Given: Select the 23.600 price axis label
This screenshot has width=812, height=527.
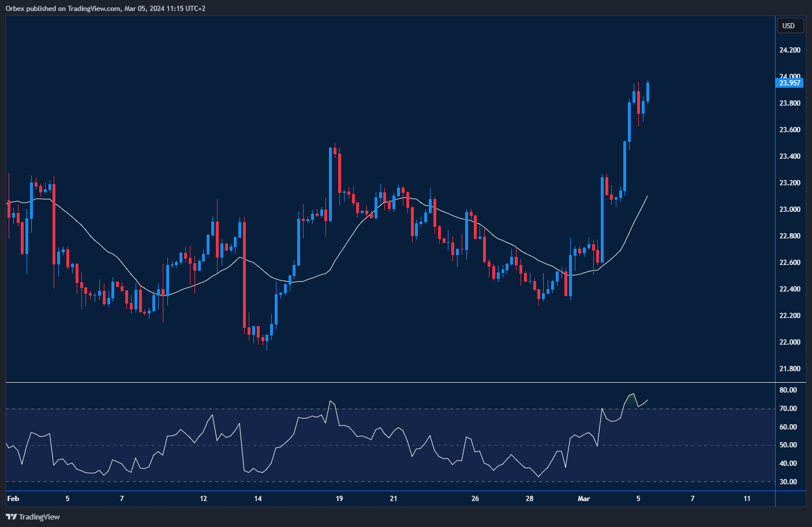Looking at the screenshot, I should pos(789,130).
